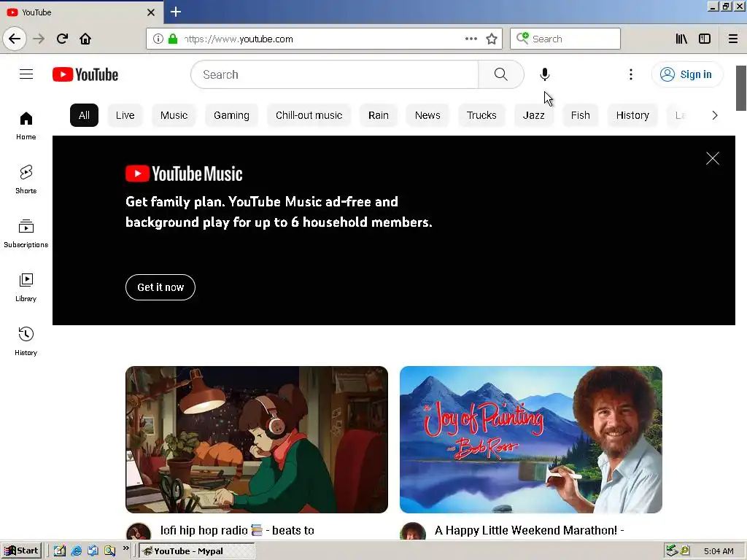Open the Joy of Painting thumbnail
The image size is (747, 560).
click(531, 440)
